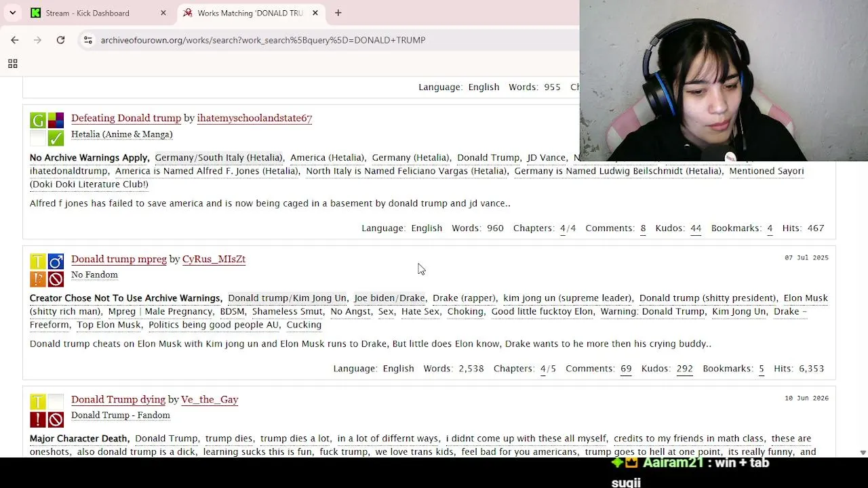The image size is (868, 488).
Task: Select the Works Matching 'DONALD TRU' tab
Action: (251, 13)
